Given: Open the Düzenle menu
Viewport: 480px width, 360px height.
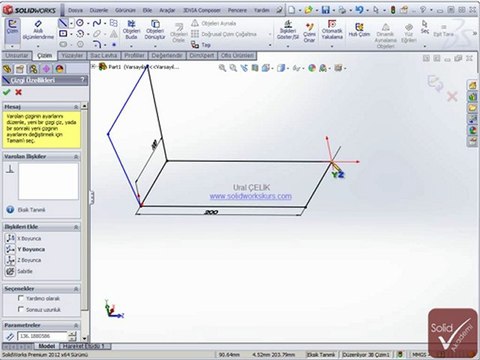Looking at the screenshot, I should [x=99, y=10].
